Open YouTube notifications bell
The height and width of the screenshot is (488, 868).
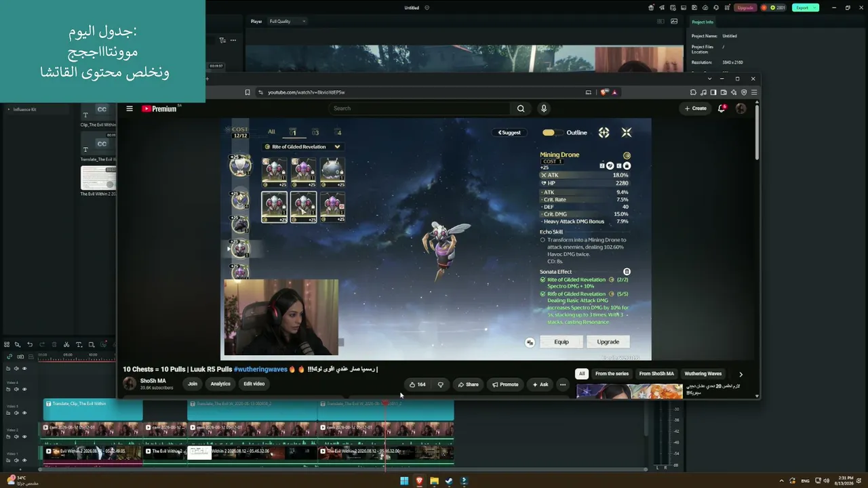[722, 108]
